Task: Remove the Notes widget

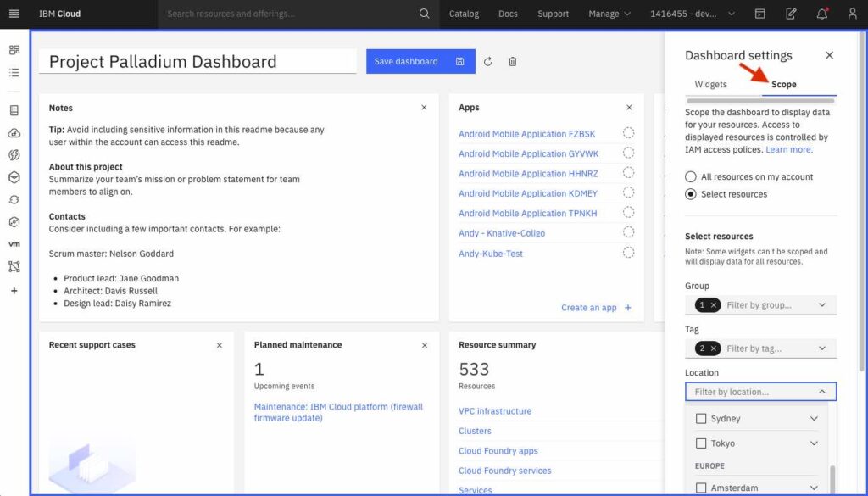Action: click(x=424, y=108)
